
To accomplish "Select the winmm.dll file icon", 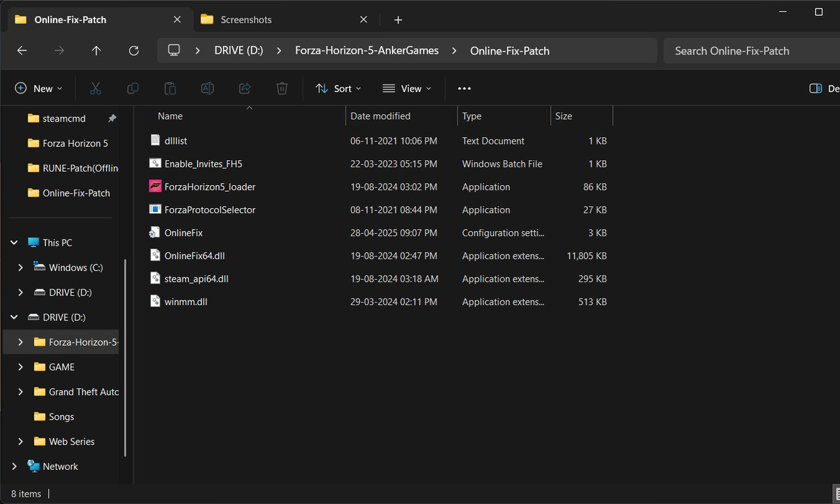I will [155, 301].
